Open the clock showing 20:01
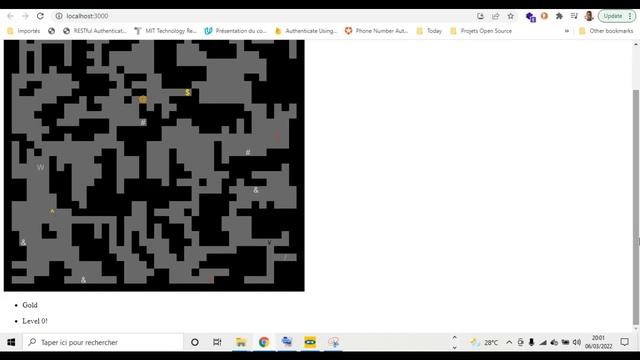640x360 pixels. click(x=598, y=342)
